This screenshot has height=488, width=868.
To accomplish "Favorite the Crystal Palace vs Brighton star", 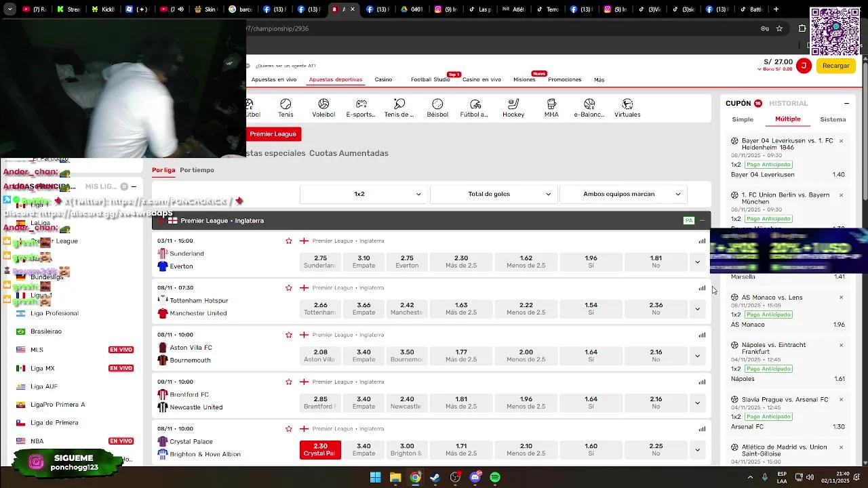I will click(x=289, y=428).
